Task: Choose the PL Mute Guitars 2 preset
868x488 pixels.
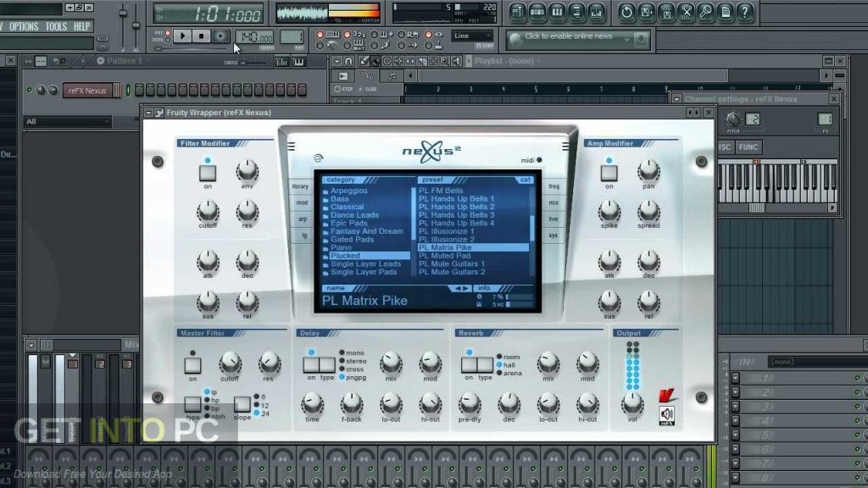Action: pyautogui.click(x=452, y=272)
